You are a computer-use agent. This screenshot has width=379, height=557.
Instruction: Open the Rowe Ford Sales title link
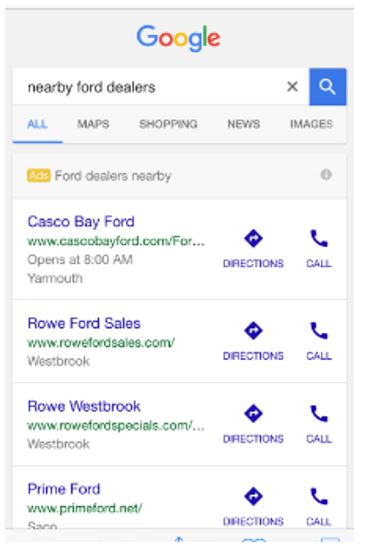[84, 323]
